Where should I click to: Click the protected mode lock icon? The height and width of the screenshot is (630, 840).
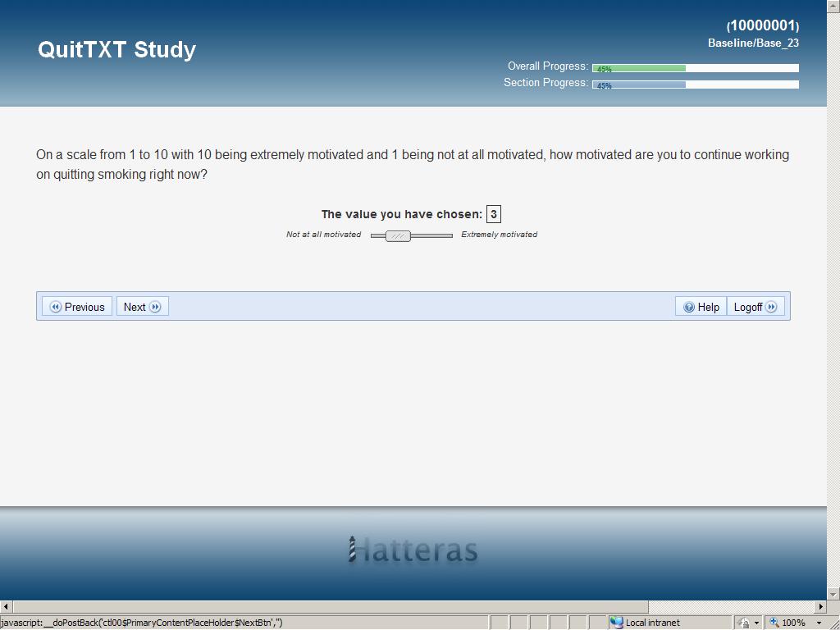click(743, 623)
